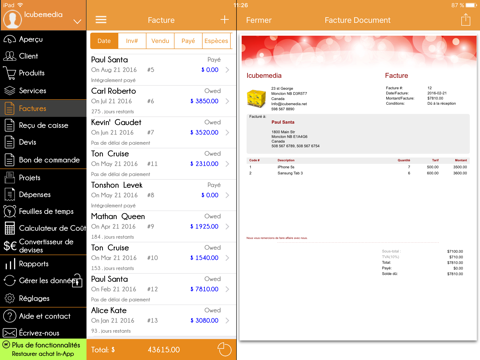Open Carl Roberto invoice #6 chevron
Screen dimensions: 480x360
click(x=227, y=101)
